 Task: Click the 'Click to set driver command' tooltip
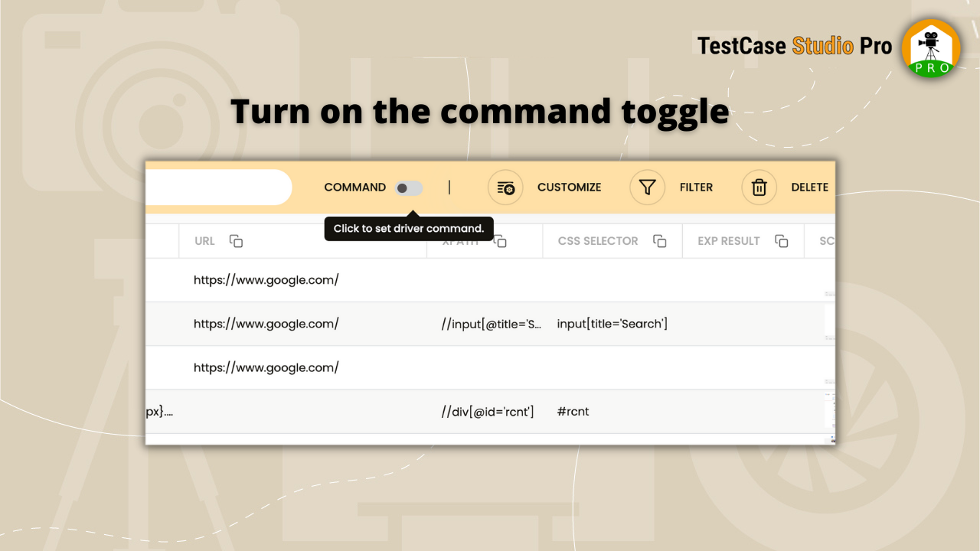[409, 228]
